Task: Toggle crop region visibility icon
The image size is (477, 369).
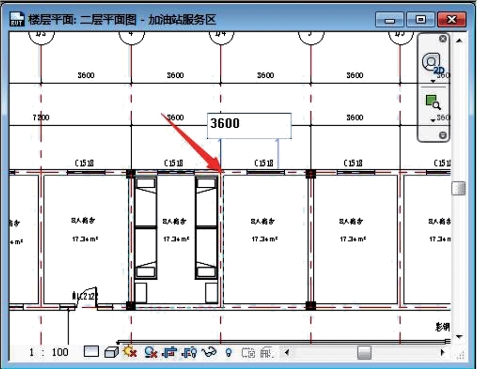Action: click(189, 352)
